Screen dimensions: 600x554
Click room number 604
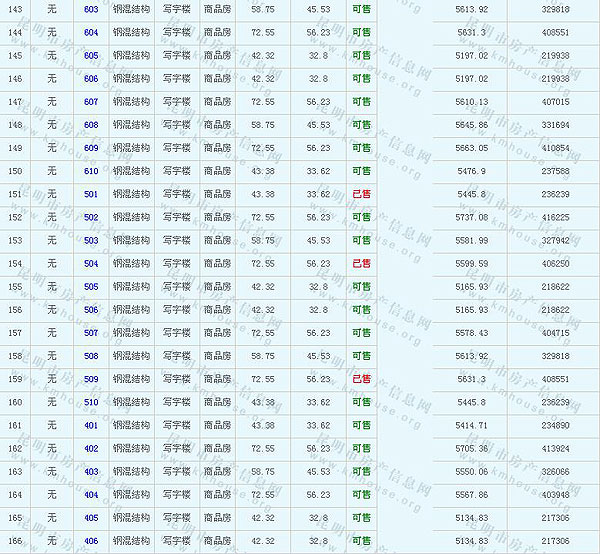coord(91,32)
